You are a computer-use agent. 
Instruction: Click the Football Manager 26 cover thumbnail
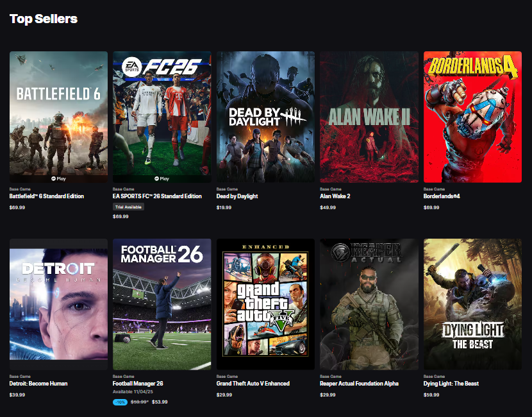[x=162, y=303]
